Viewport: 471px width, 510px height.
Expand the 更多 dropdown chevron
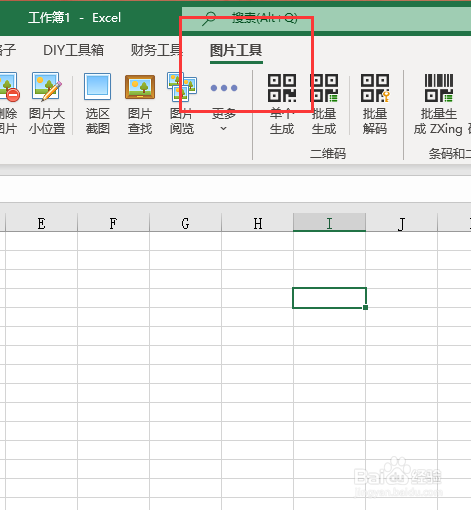tap(224, 128)
